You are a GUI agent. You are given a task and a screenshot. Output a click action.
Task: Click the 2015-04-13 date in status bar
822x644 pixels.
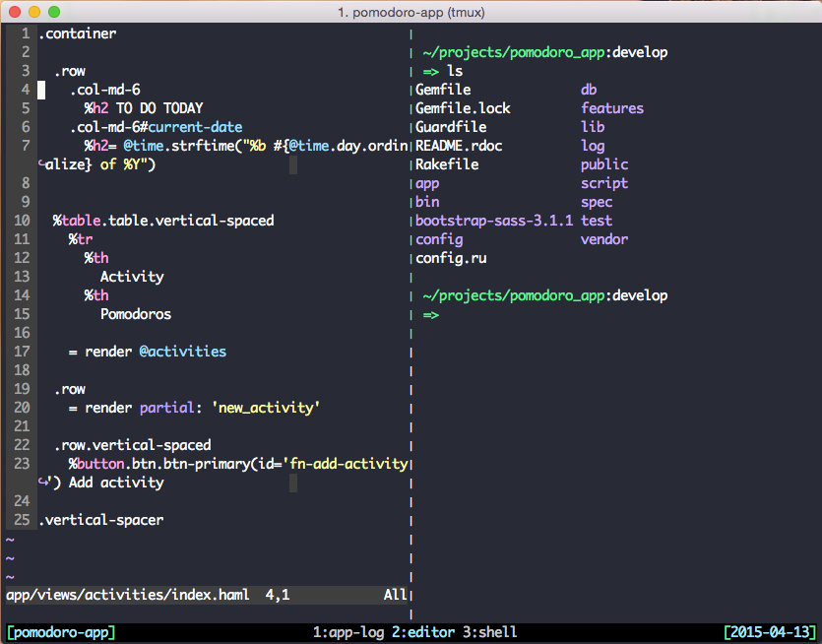(769, 632)
